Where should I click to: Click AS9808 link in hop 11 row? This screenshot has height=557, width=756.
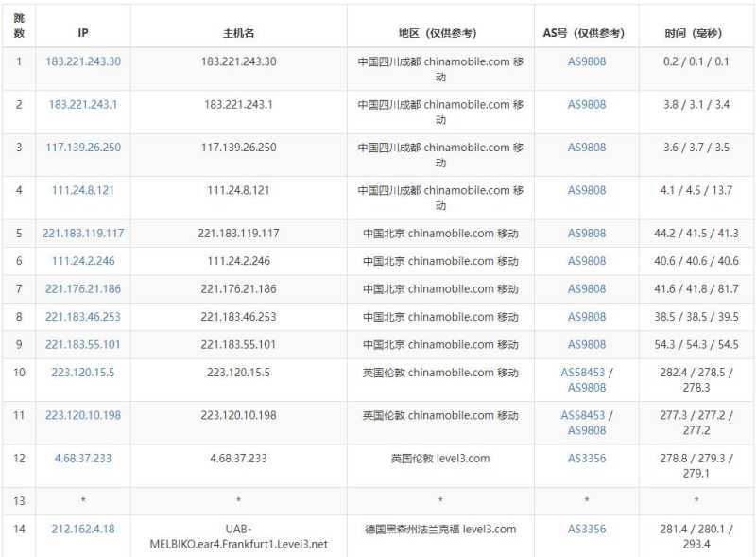point(587,430)
